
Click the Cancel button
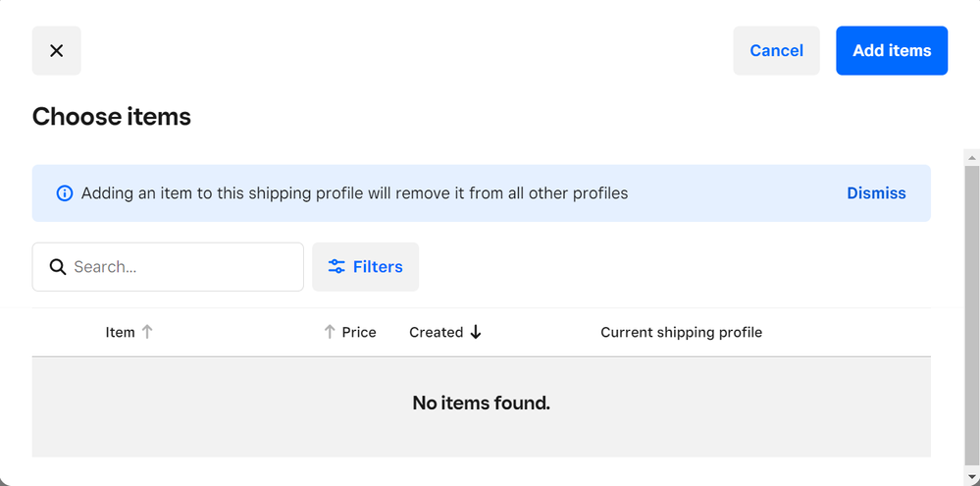776,51
